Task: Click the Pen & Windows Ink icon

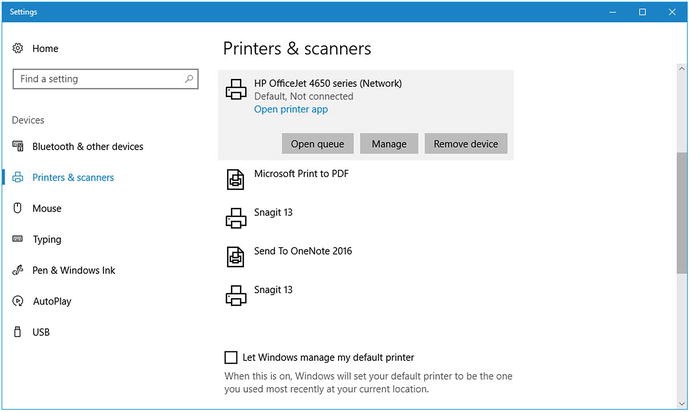Action: click(18, 270)
